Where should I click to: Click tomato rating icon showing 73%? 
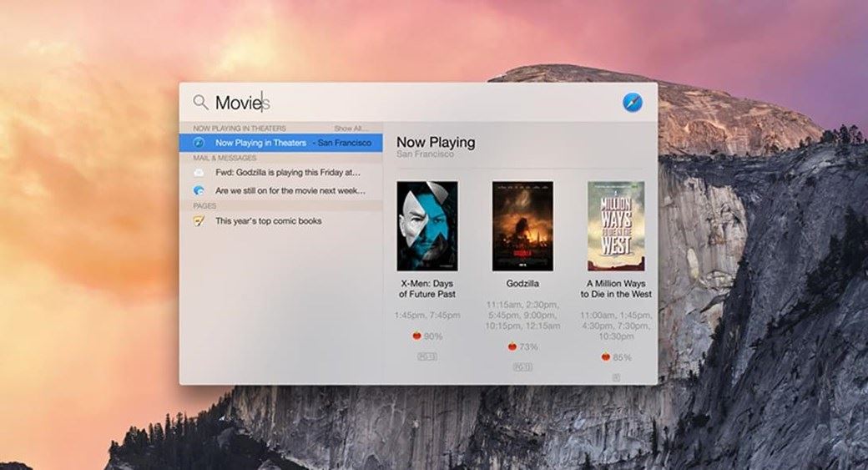[512, 346]
